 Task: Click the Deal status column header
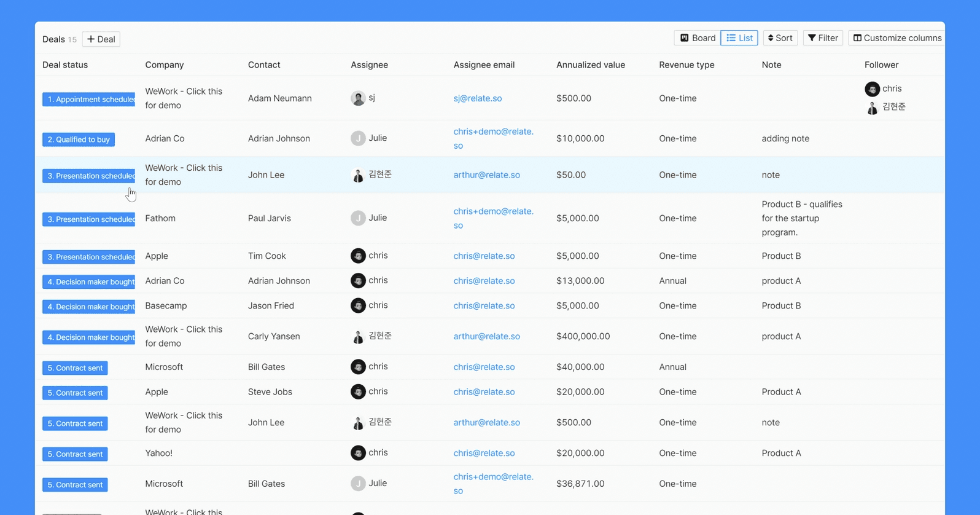point(65,65)
